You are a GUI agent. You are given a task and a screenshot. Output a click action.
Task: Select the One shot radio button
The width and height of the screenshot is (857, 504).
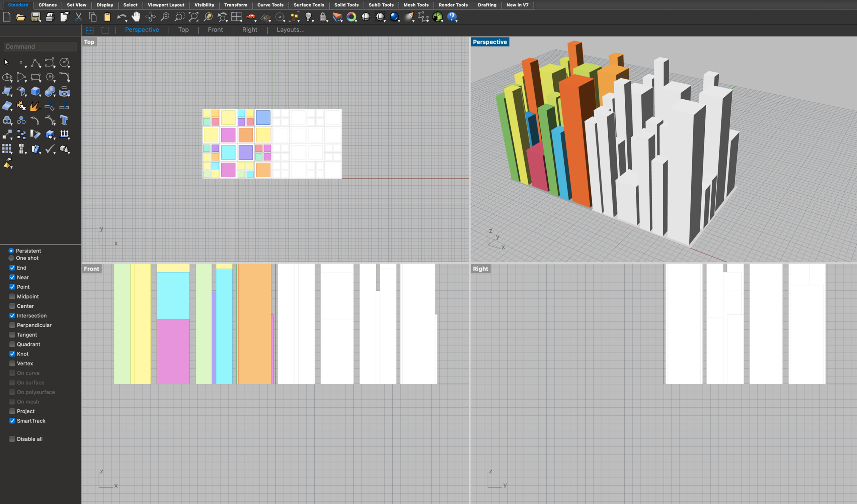coord(11,258)
